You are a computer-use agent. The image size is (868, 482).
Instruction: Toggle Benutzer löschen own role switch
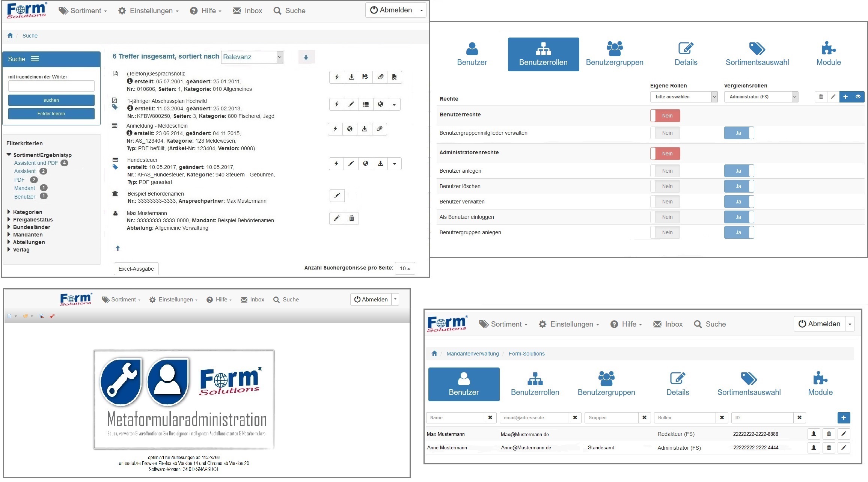[665, 186]
